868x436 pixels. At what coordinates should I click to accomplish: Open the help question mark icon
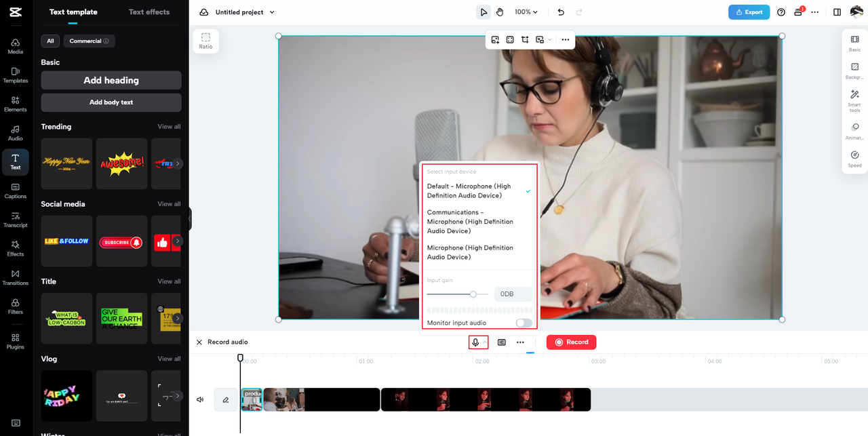(781, 12)
